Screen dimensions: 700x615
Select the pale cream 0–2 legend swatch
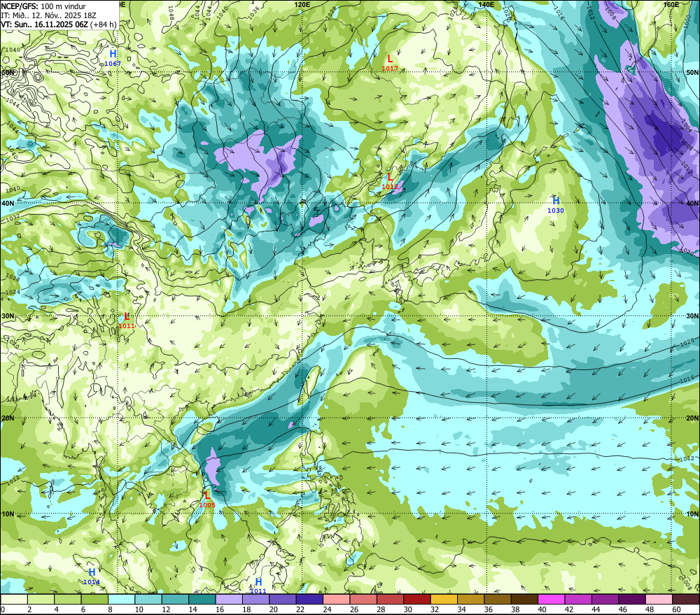(x=14, y=599)
